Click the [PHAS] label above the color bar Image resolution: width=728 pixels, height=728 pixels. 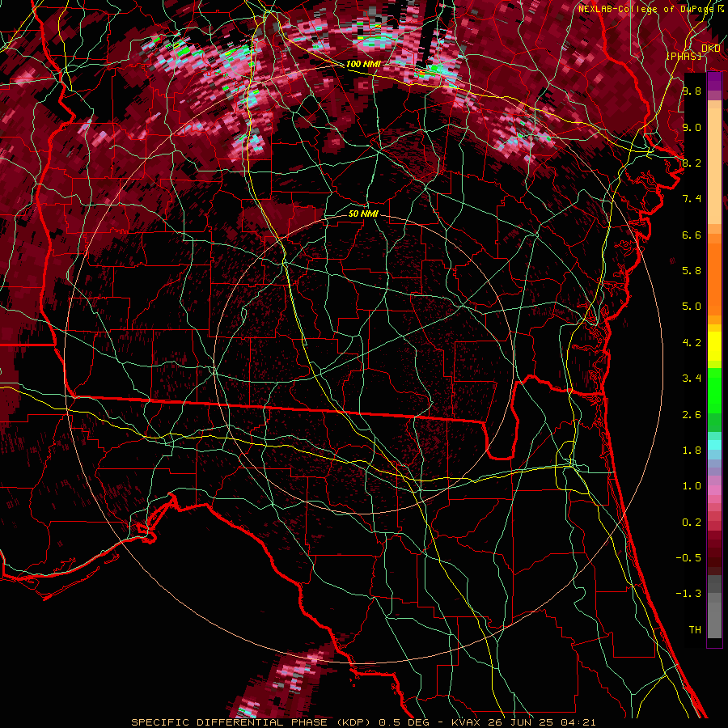point(684,56)
